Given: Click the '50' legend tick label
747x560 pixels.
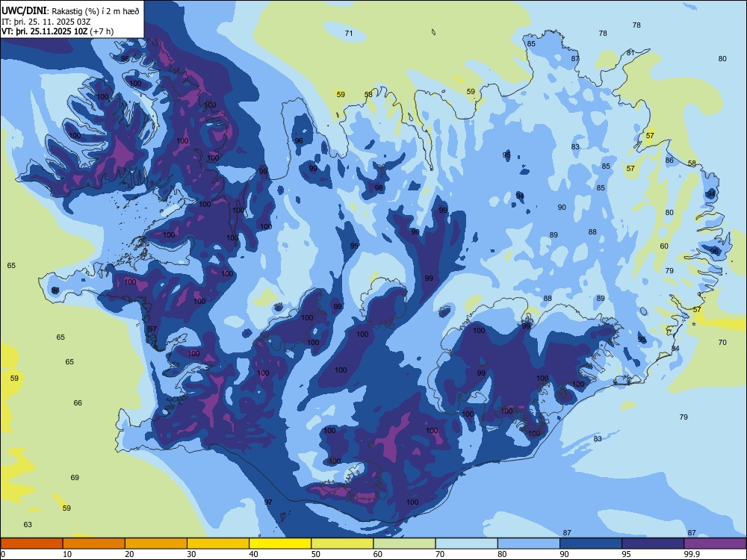Looking at the screenshot, I should click(x=315, y=554).
